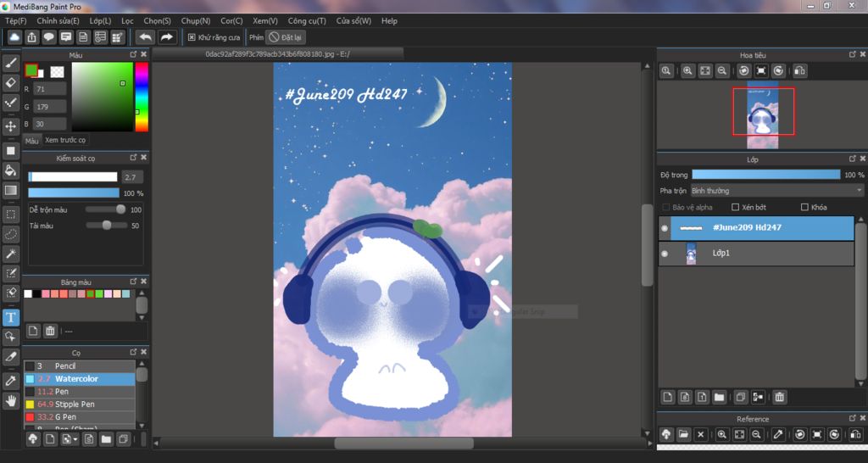868x463 pixels.
Task: Switch to Xem trước cọ tab
Action: coord(65,140)
